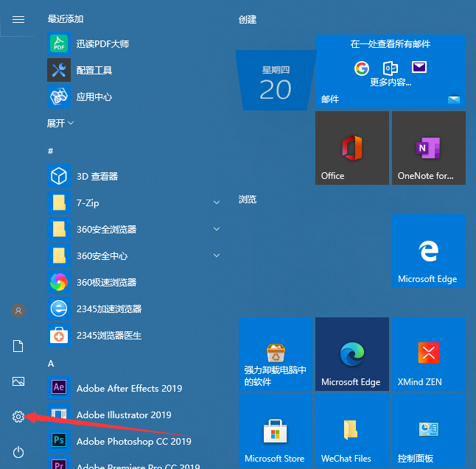Toggle the hamburger menu at top-left
476x469 pixels.
click(x=18, y=19)
